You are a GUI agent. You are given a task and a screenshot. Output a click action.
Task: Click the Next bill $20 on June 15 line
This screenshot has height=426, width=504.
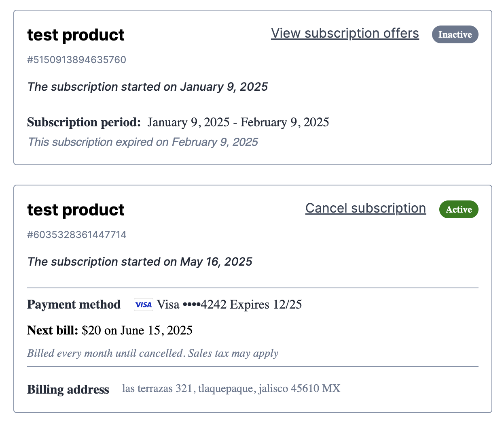click(110, 330)
